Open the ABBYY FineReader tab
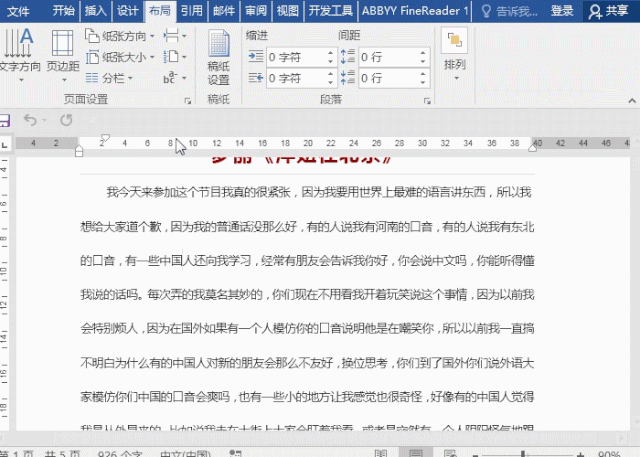This screenshot has width=640, height=457. [415, 11]
